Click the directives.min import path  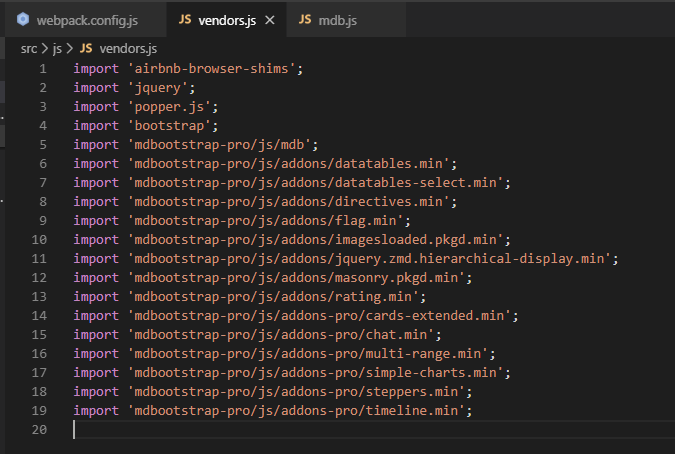[x=289, y=201]
